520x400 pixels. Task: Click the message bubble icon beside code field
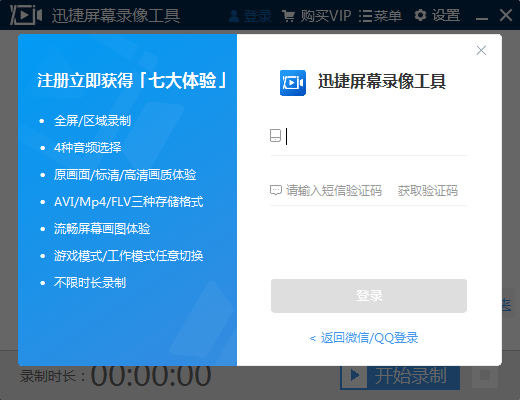[276, 191]
